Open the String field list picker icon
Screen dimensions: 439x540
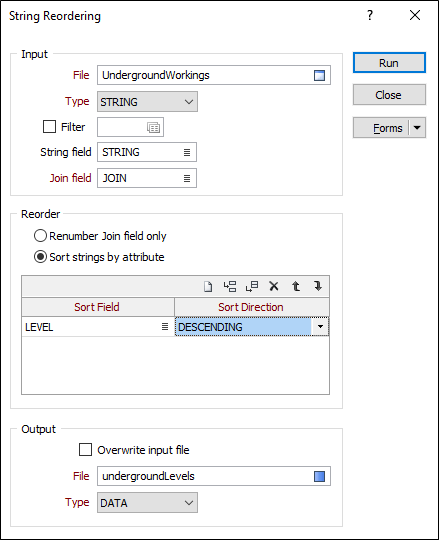pyautogui.click(x=187, y=152)
